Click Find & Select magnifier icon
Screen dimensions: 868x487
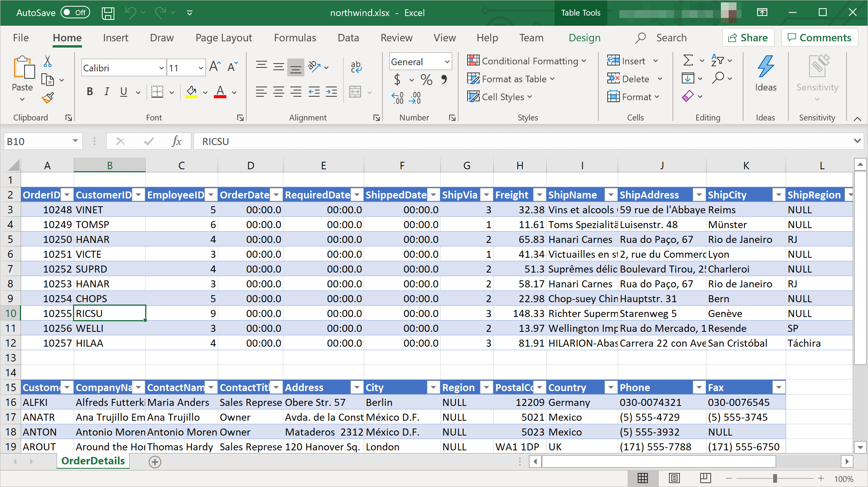click(718, 78)
